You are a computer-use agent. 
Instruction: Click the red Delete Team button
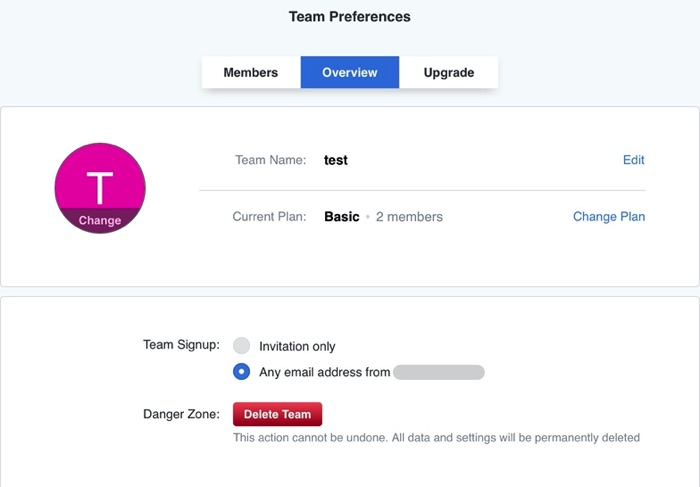coord(278,414)
